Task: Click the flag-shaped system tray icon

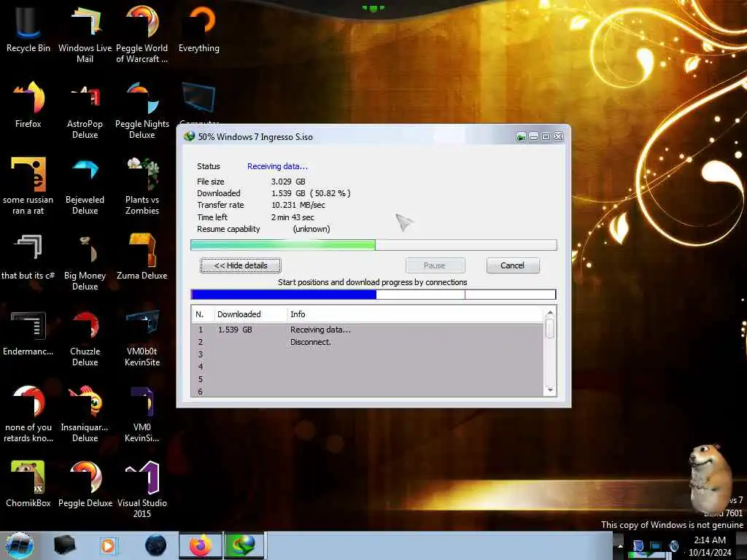Action: [x=638, y=545]
